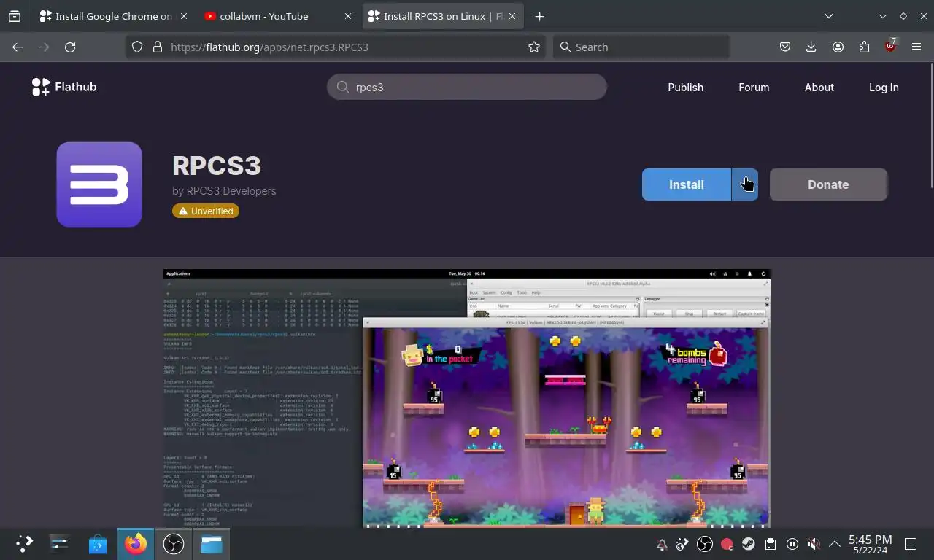
Task: Click the Donate button
Action: [x=828, y=184]
